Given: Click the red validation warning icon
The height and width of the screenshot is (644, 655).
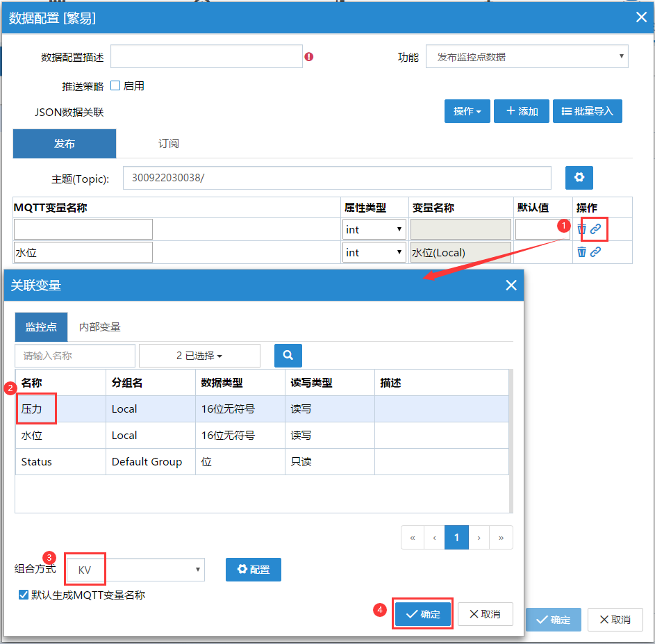Looking at the screenshot, I should pos(309,57).
